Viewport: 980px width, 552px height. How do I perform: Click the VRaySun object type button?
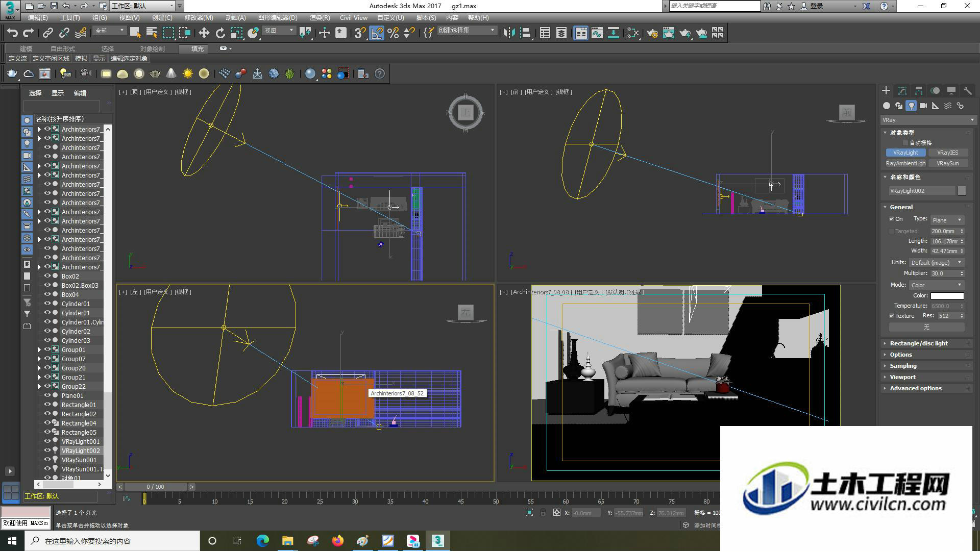[947, 163]
